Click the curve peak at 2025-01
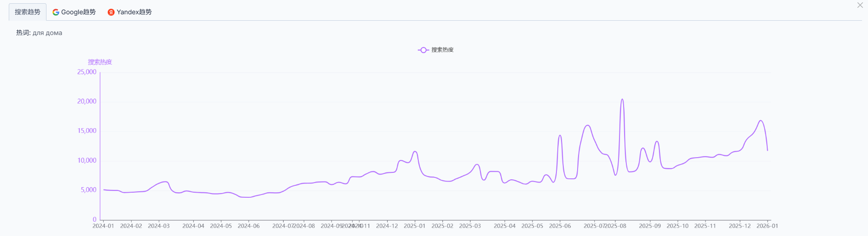Screen dimensions: 868x236 pos(415,152)
